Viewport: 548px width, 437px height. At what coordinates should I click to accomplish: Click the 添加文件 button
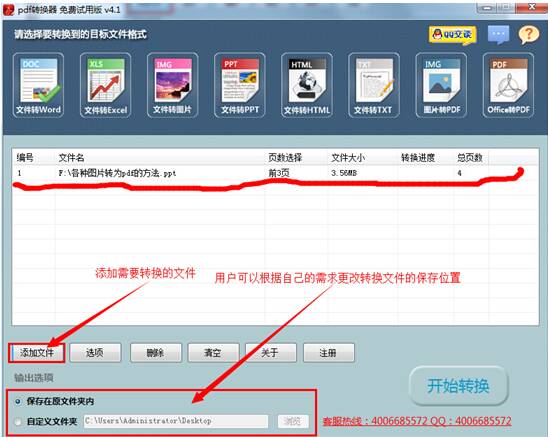[37, 353]
